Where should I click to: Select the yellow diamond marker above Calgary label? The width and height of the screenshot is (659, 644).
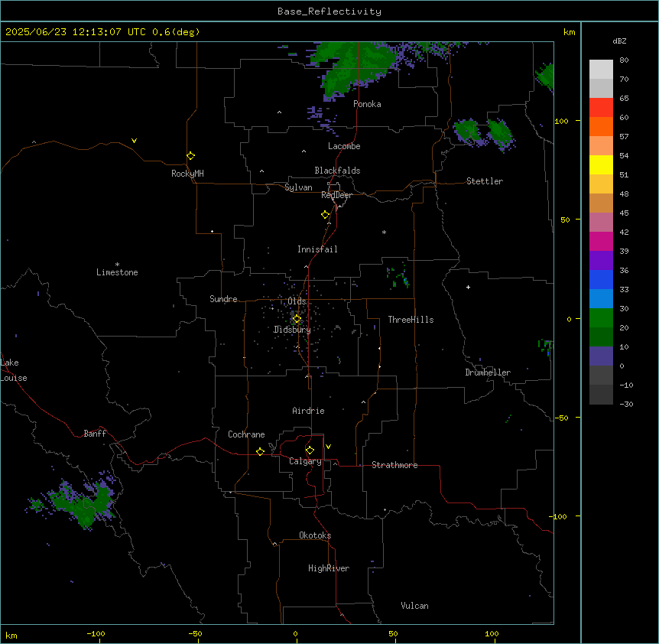(310, 450)
